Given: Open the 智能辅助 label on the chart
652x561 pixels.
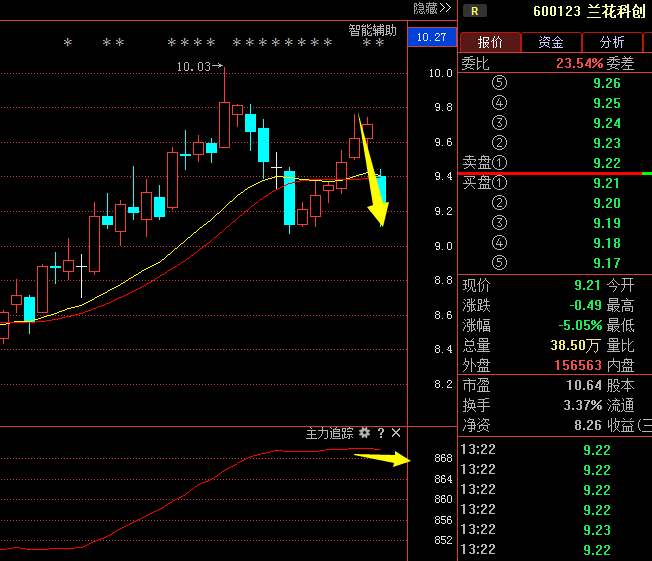Looking at the screenshot, I should pos(372,30).
